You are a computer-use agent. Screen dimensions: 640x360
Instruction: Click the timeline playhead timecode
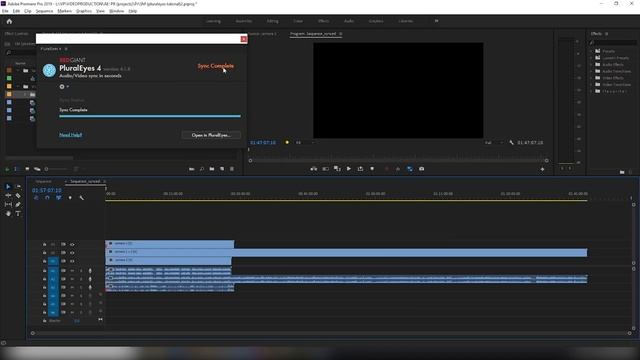47,191
